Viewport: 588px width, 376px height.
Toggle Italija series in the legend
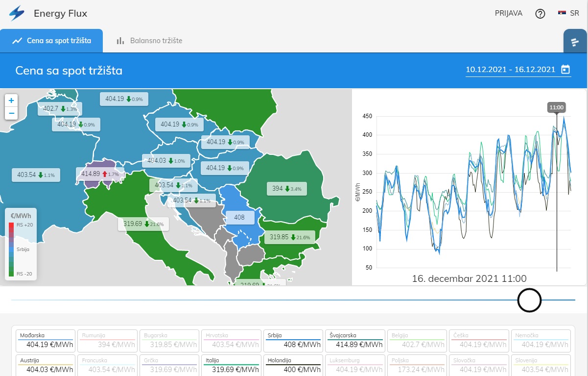(x=231, y=365)
